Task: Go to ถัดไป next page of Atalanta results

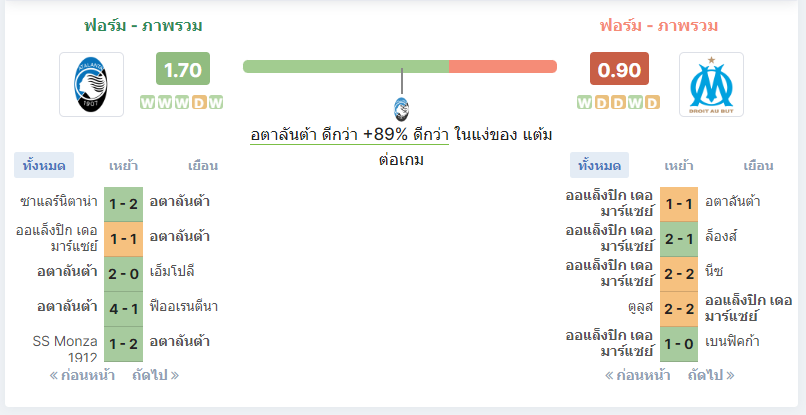Action: pyautogui.click(x=156, y=375)
